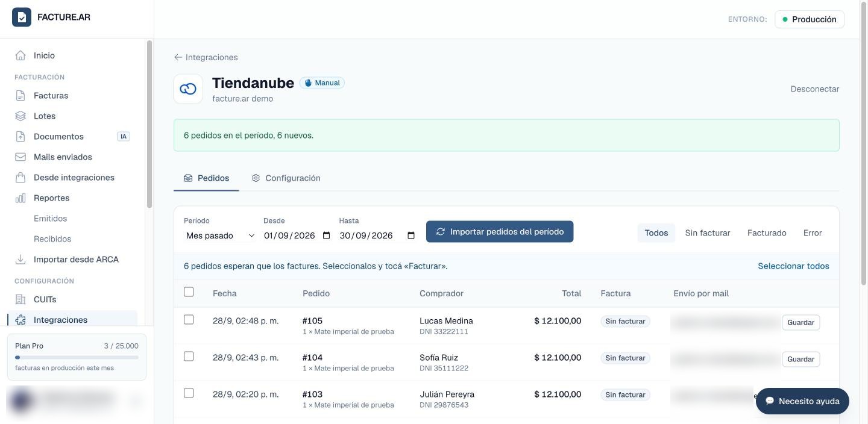Click the calendar icon in Hasta date
Image resolution: width=868 pixels, height=424 pixels.
click(411, 235)
